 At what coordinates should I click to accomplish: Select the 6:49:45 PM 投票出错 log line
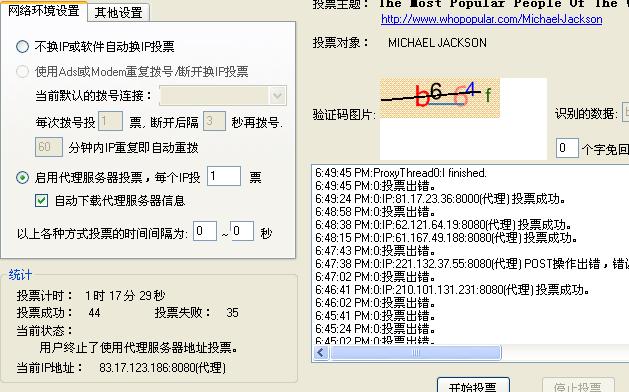(x=375, y=186)
